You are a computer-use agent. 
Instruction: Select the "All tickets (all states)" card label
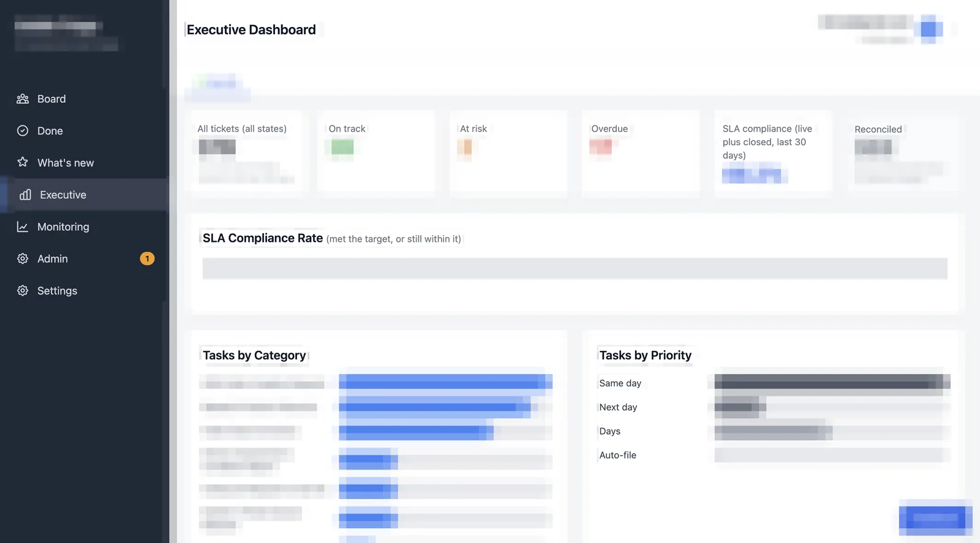[242, 129]
